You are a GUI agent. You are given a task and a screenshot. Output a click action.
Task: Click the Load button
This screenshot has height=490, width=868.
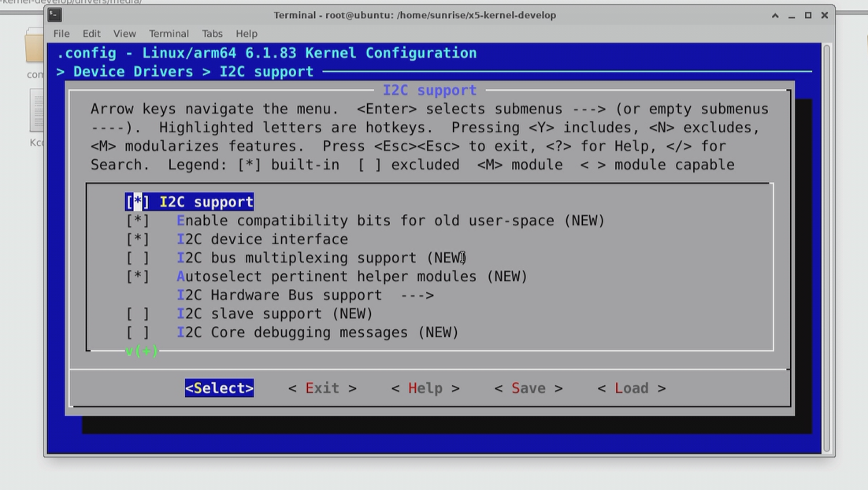coord(632,388)
